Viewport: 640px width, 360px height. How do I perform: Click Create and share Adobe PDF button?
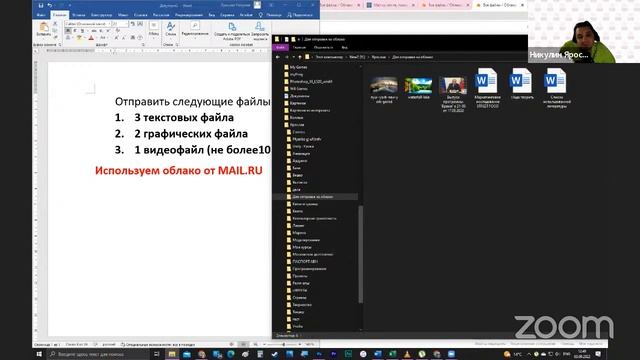tap(232, 31)
